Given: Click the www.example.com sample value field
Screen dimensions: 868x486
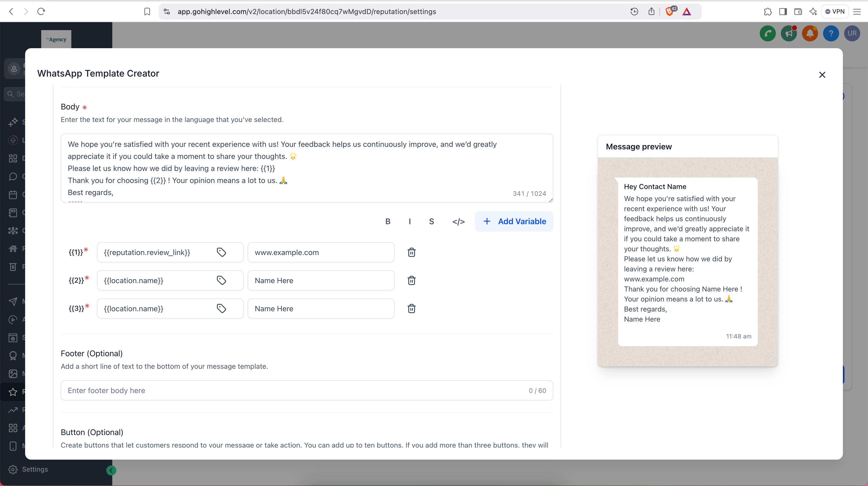Looking at the screenshot, I should (x=321, y=252).
